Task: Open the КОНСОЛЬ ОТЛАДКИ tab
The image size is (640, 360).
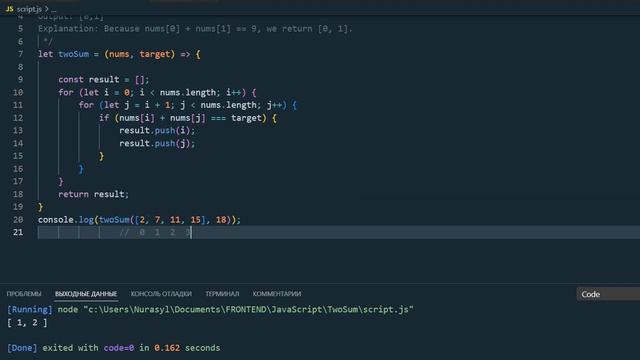Action: pos(161,294)
